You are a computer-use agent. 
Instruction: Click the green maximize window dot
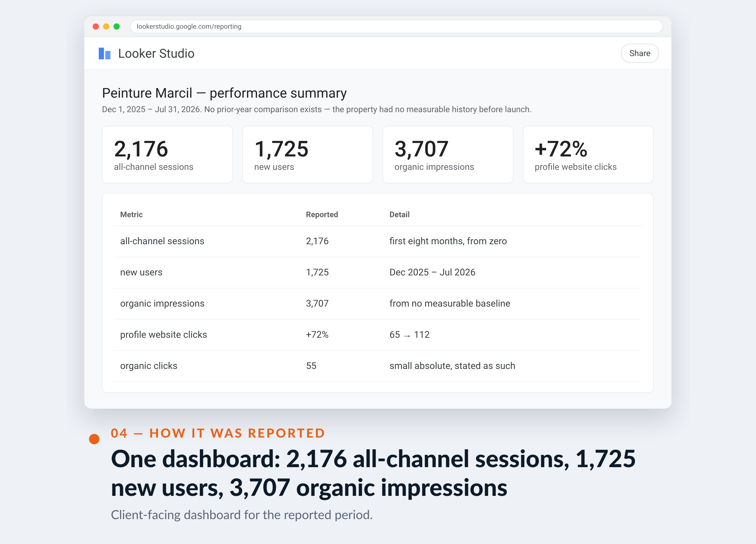[x=116, y=26]
